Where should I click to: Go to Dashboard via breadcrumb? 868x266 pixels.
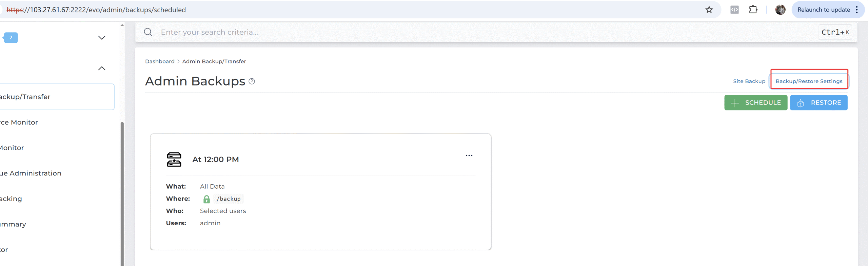point(160,61)
